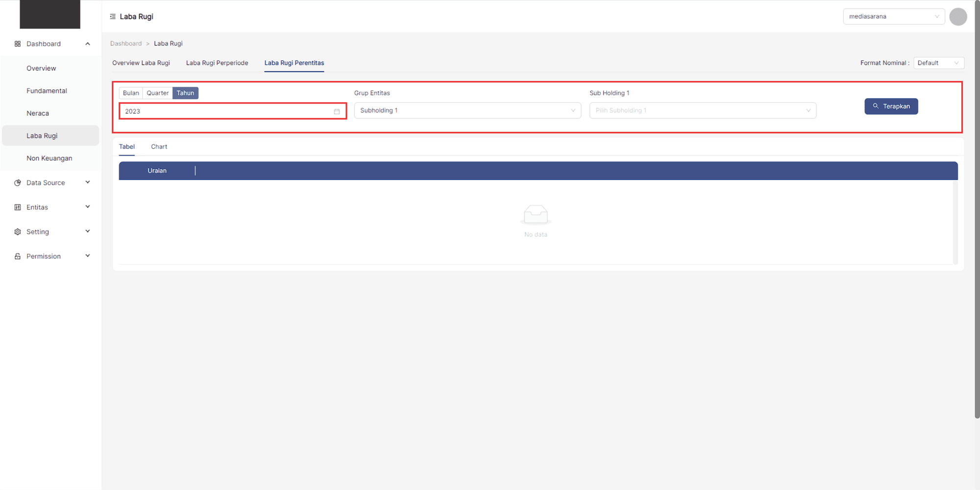
Task: Click the sidebar collapse menu icon
Action: point(113,17)
